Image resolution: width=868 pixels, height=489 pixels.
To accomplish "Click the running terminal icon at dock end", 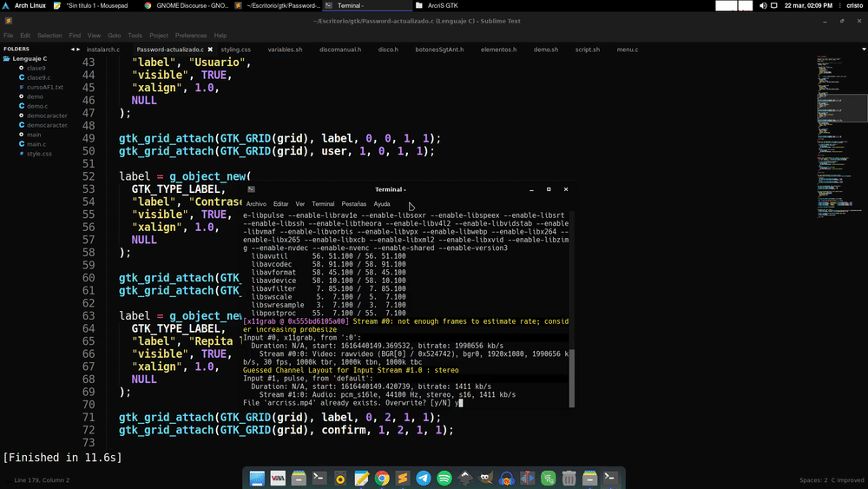I will pos(610,478).
